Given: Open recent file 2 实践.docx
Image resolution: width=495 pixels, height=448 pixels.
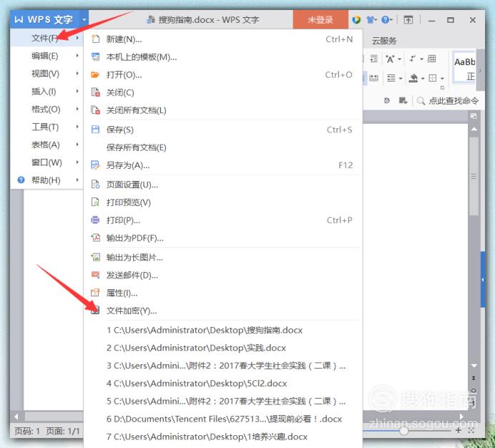Looking at the screenshot, I should (222, 348).
